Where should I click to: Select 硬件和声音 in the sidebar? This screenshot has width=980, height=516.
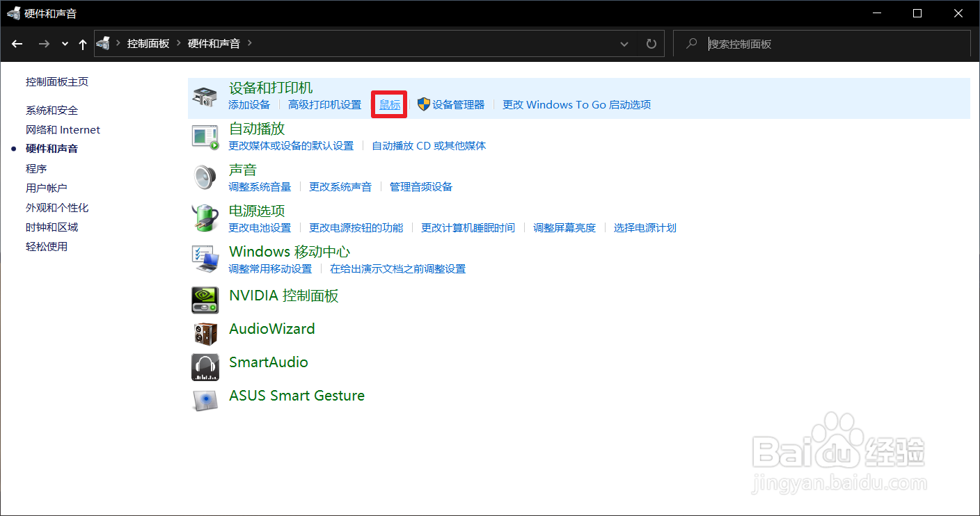tap(52, 149)
